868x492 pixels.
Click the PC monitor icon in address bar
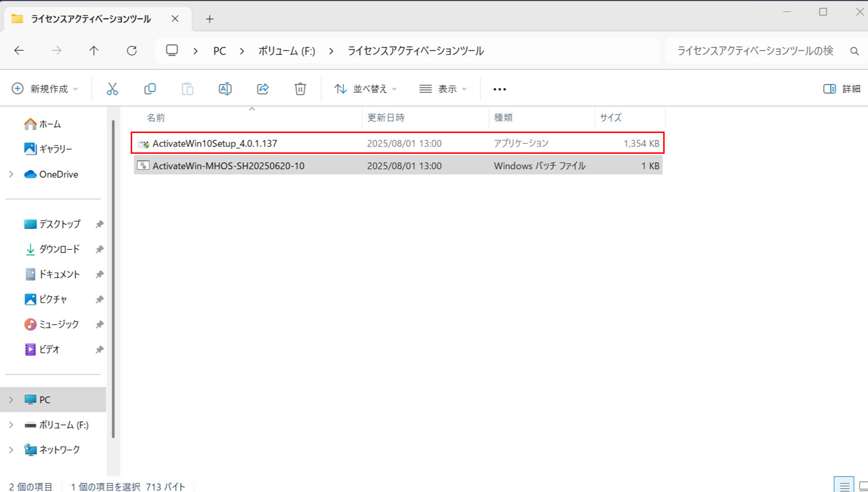pos(172,51)
